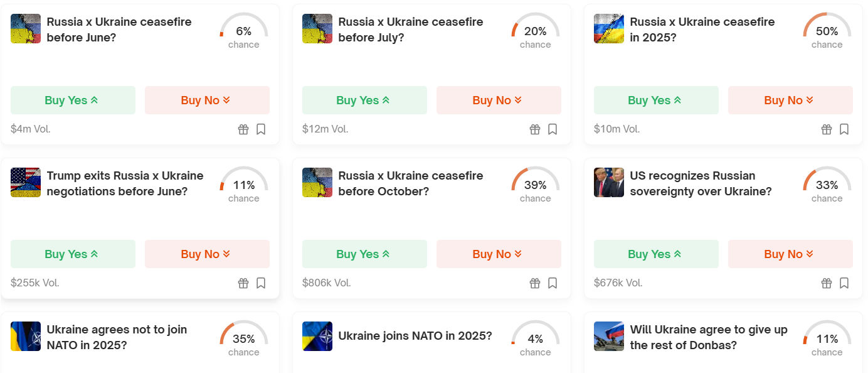This screenshot has height=373, width=868.
Task: Click the gift icon on the ceasefire before October card
Action: click(x=535, y=283)
